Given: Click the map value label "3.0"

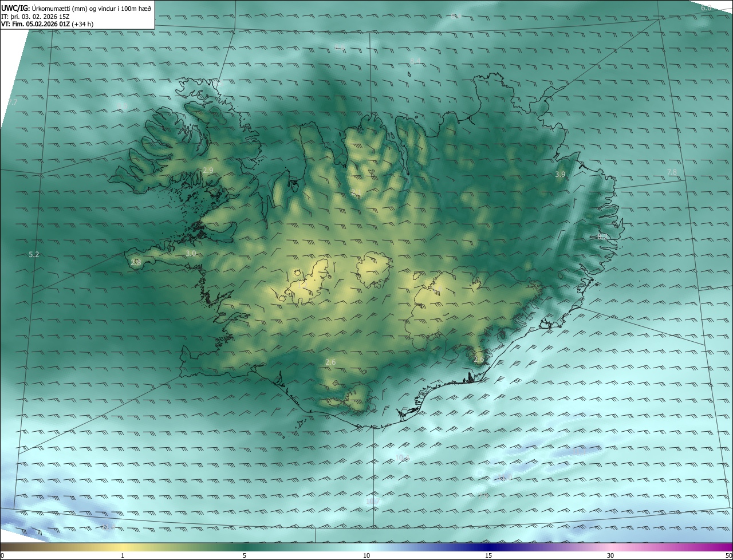Looking at the screenshot, I should pos(191,253).
